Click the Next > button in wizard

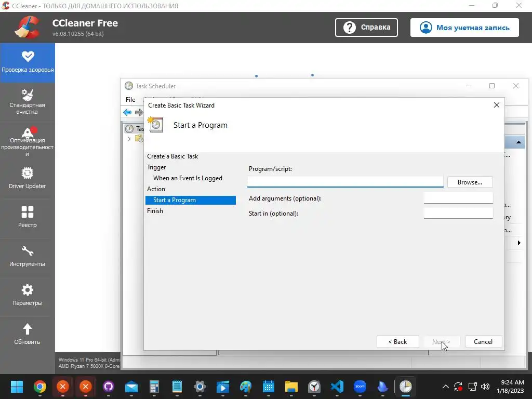coord(441,342)
